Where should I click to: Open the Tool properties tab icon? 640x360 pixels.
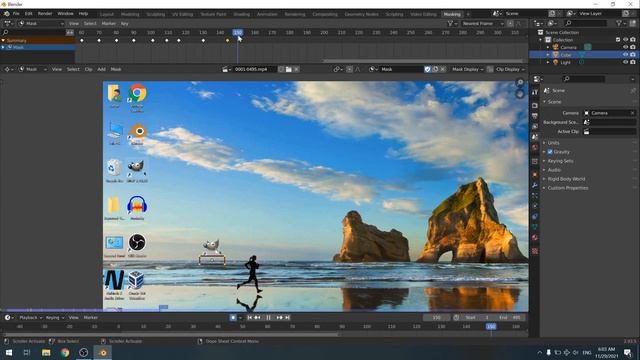(x=535, y=92)
